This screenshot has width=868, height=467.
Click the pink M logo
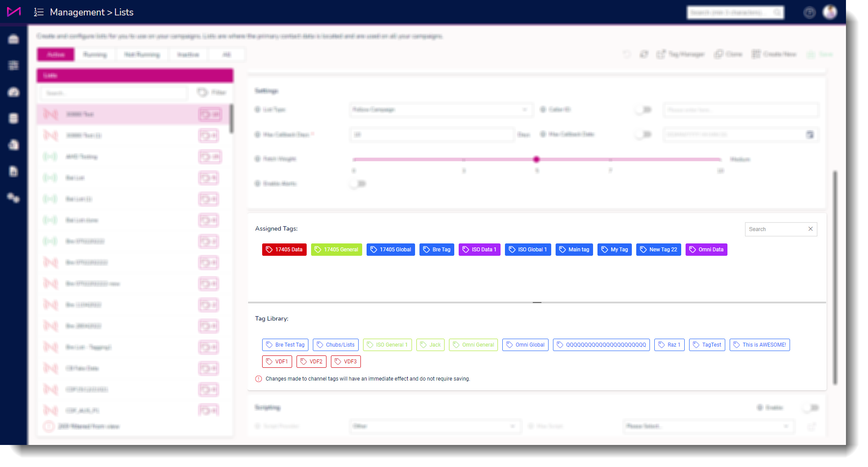pyautogui.click(x=14, y=12)
